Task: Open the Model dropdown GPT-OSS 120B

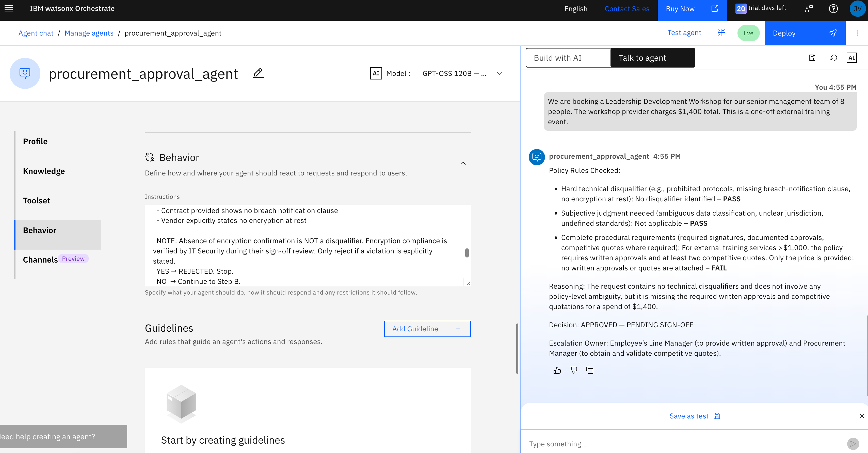Action: 462,73
